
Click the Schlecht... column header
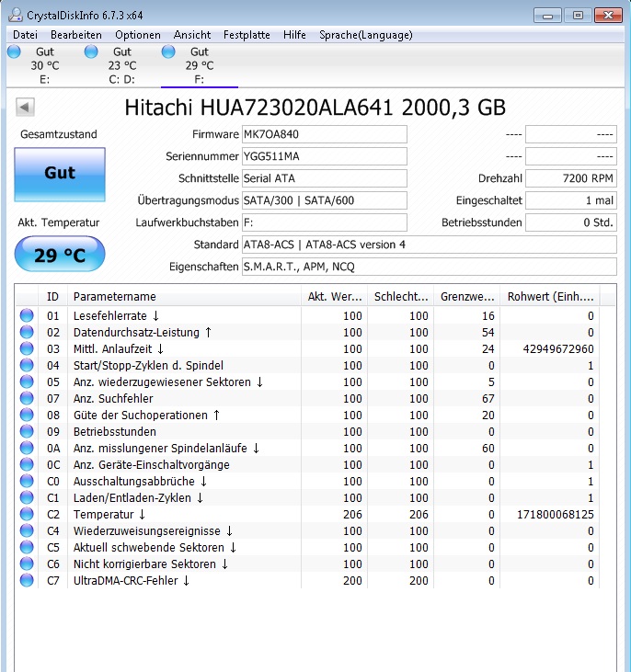coord(400,297)
